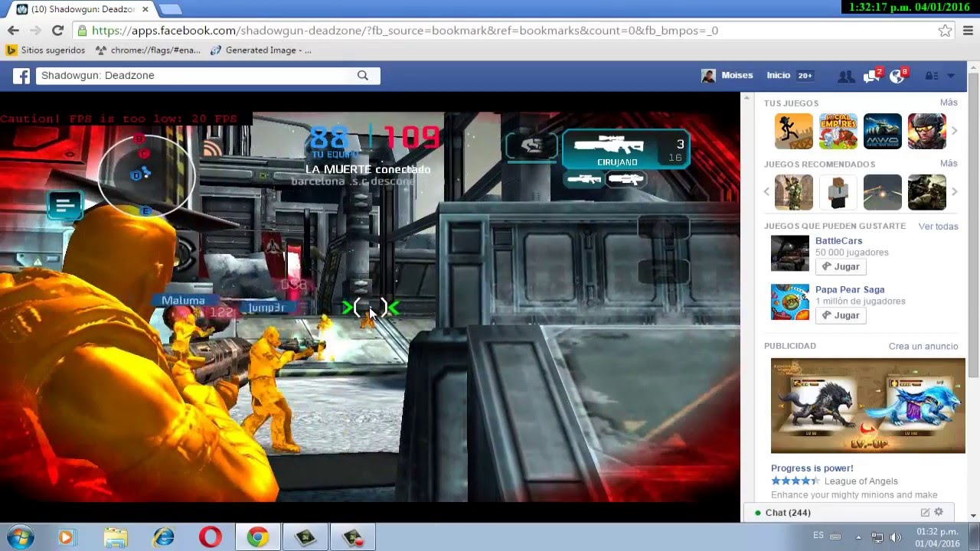Screen dimensions: 980x551
Task: Show hidden tray icons arrow
Action: [x=858, y=537]
